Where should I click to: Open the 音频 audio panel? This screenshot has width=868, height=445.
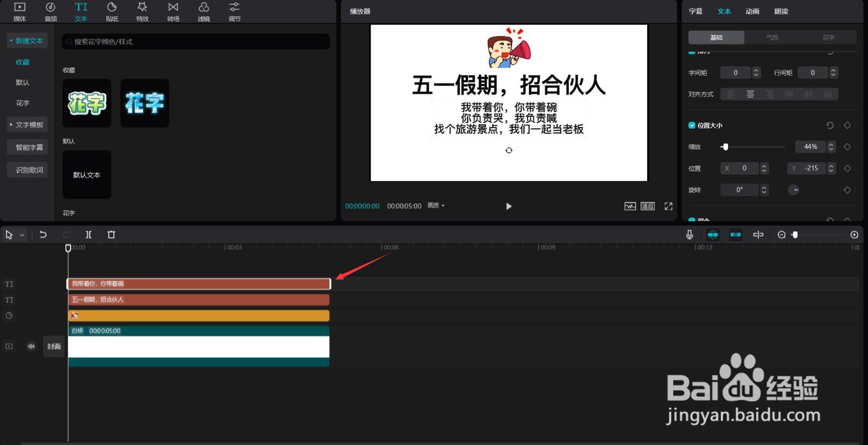click(x=50, y=12)
